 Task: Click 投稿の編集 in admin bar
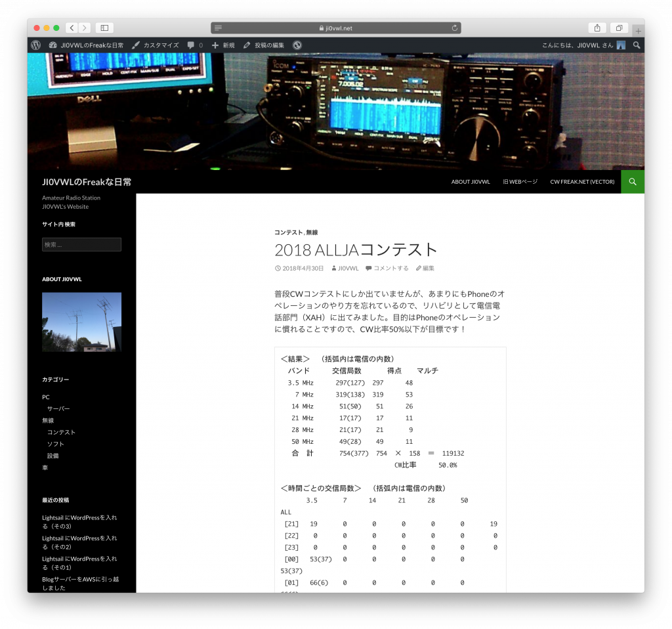pos(264,45)
